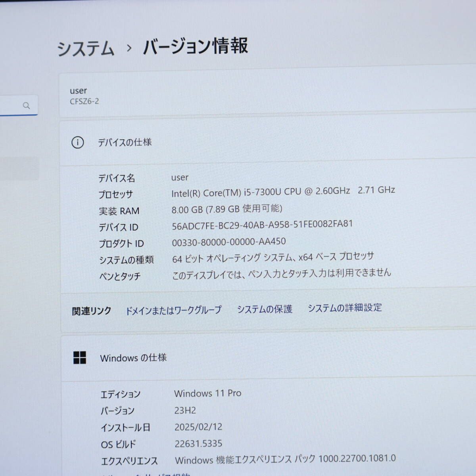Select the ペンとタッチ value text
This screenshot has width=476, height=476.
point(282,274)
